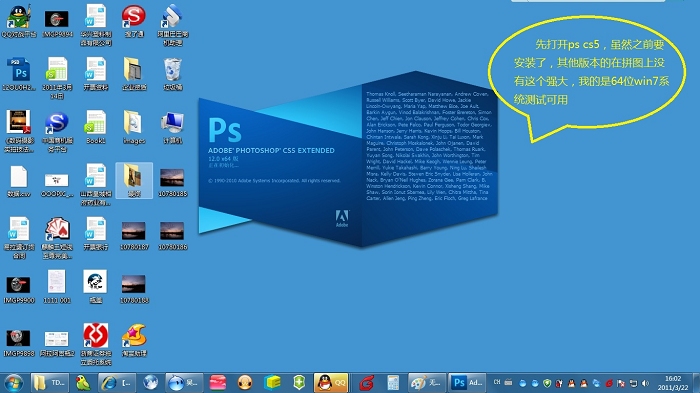700x393 pixels.
Task: Click the QQ taskbar button
Action: (x=331, y=383)
